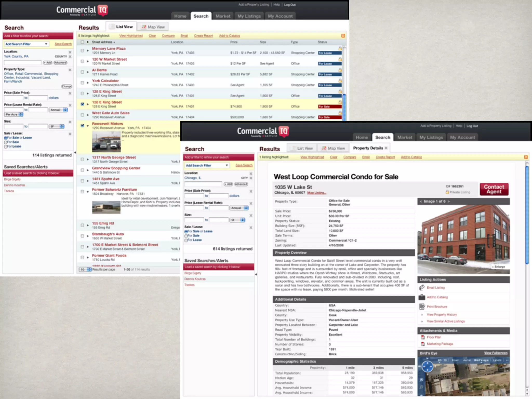
Task: Open Add Search Filter dropdown in York search
Action: tap(26, 44)
